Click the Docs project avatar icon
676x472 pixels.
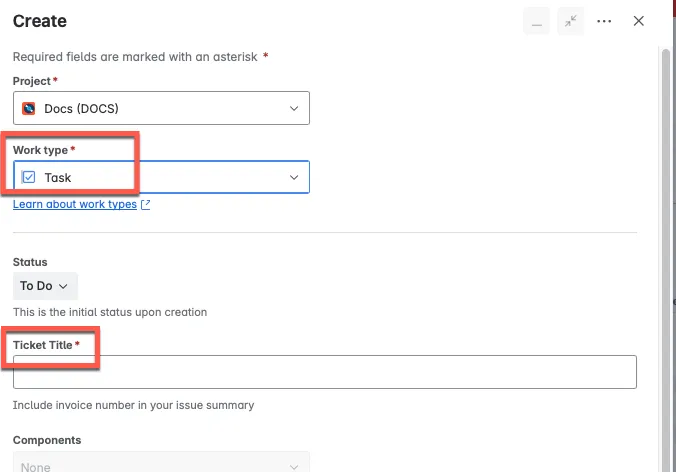click(29, 108)
